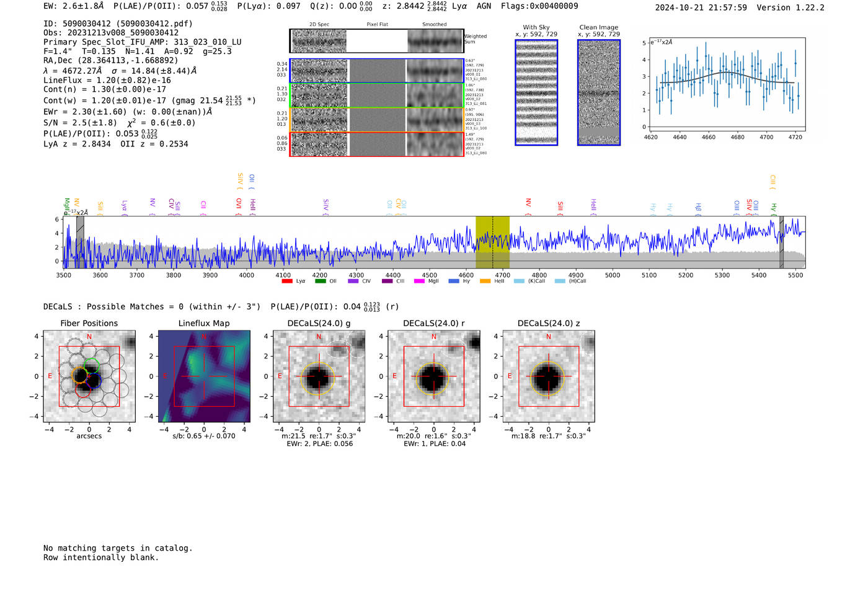Select the blue-outlined 2D spectrum row
868x591 pixels.
tap(376, 71)
